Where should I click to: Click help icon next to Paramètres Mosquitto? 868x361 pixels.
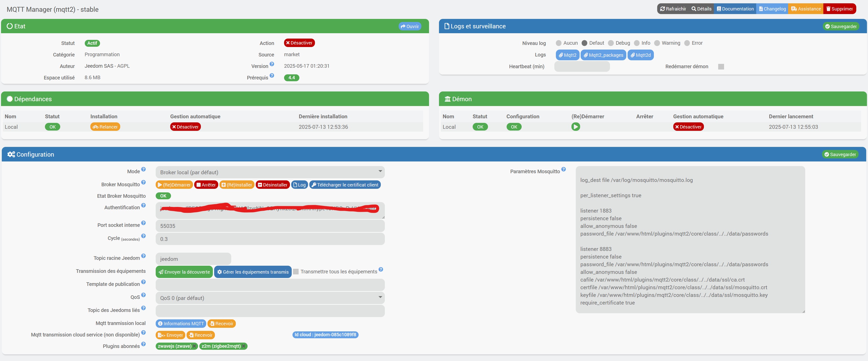(x=563, y=169)
